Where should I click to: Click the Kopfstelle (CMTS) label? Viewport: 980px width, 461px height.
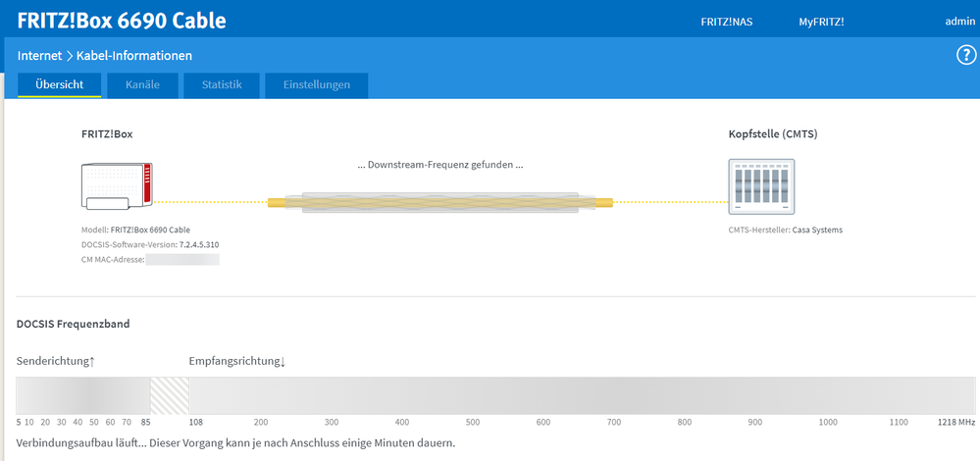(772, 133)
